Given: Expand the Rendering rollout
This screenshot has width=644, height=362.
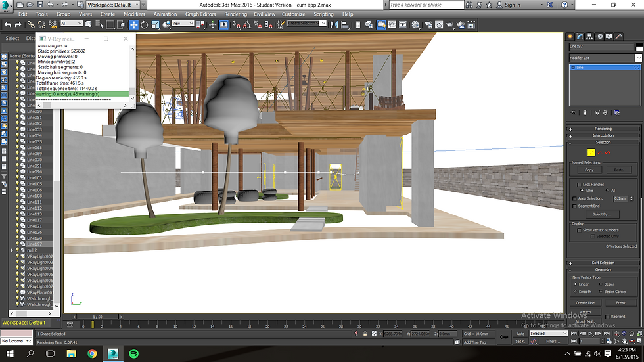Looking at the screenshot, I should (603, 129).
